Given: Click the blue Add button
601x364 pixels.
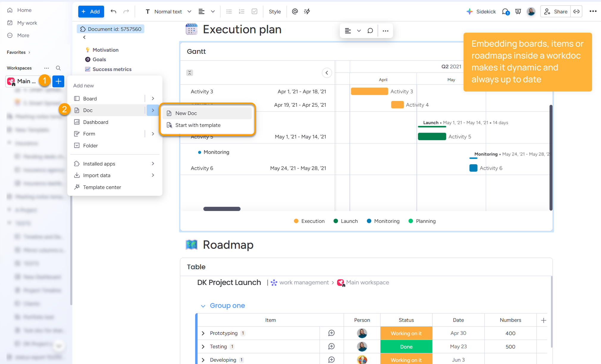Looking at the screenshot, I should [x=91, y=12].
